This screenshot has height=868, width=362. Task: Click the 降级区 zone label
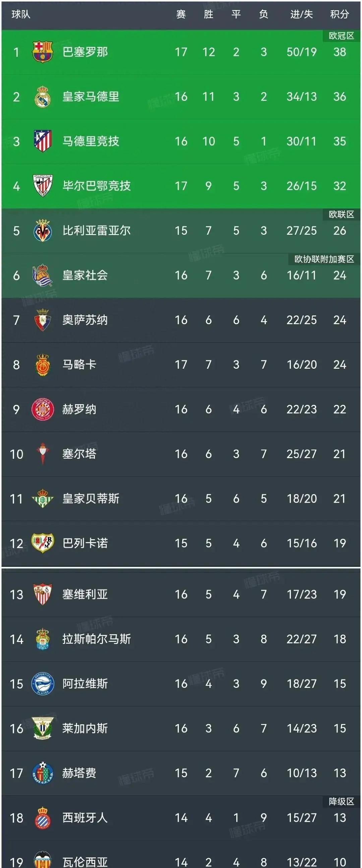coord(342,802)
